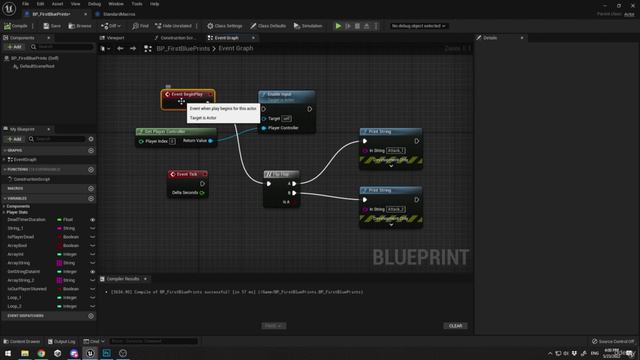Open Class Defaults

tap(268, 26)
